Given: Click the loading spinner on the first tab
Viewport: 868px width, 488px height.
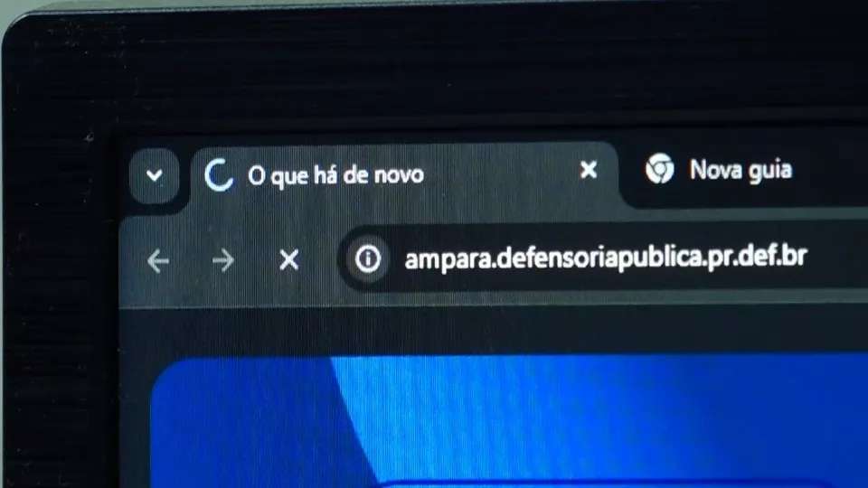Looking at the screenshot, I should 218,174.
